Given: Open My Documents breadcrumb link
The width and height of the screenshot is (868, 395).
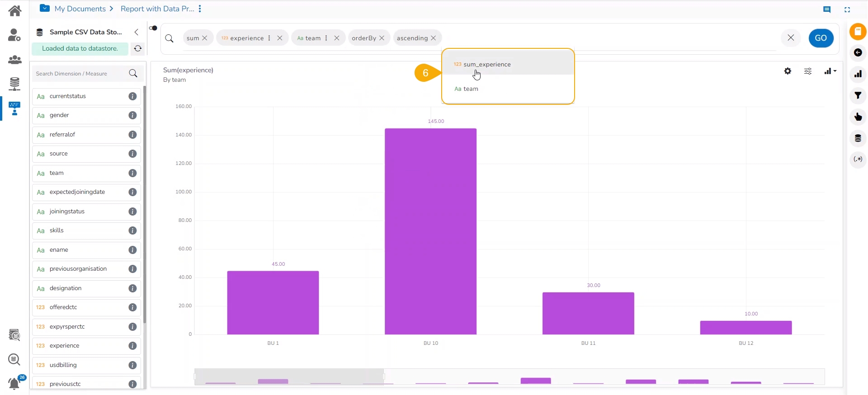Looking at the screenshot, I should pos(80,9).
